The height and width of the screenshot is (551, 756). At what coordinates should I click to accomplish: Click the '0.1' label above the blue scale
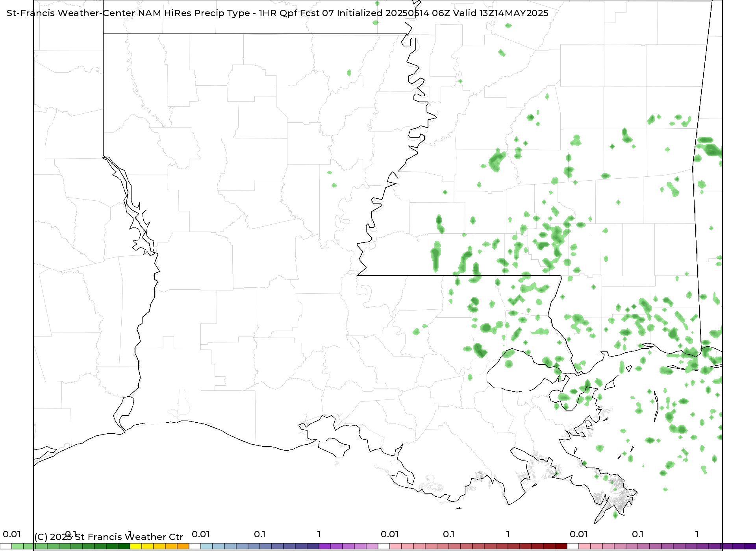point(260,534)
